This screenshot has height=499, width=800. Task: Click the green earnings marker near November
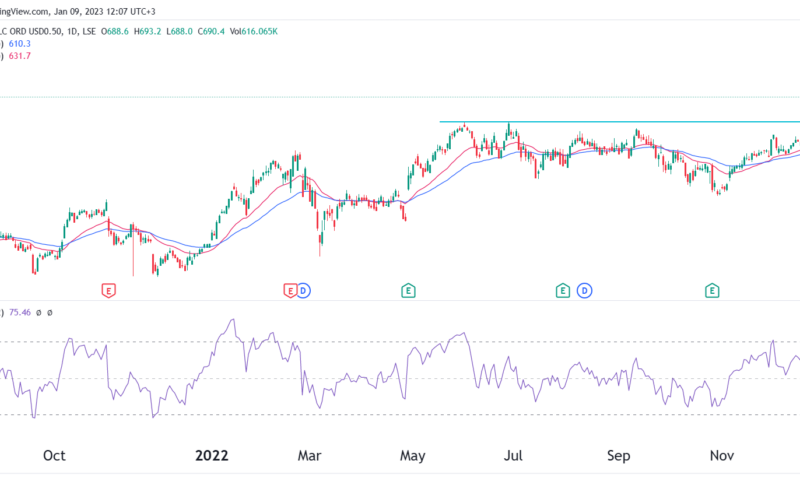click(712, 291)
